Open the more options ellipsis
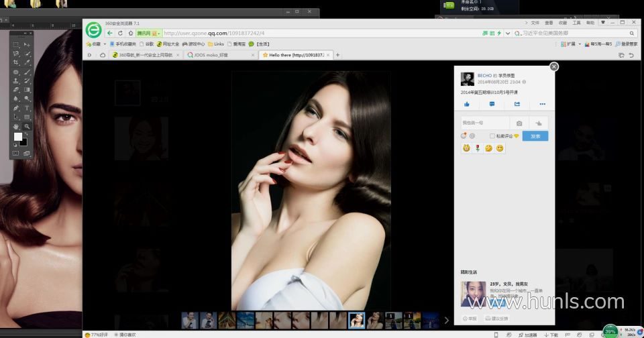Screen dimensions: 644x338 pyautogui.click(x=543, y=104)
